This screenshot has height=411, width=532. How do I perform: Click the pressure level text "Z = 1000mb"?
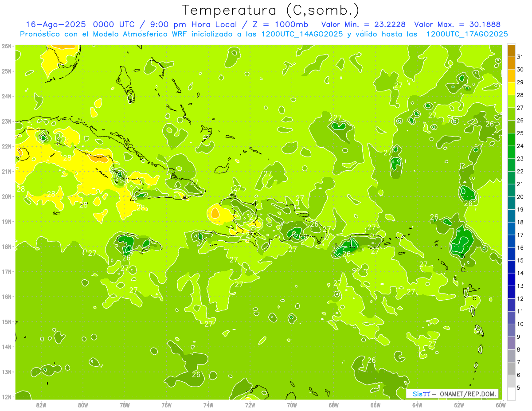280,24
